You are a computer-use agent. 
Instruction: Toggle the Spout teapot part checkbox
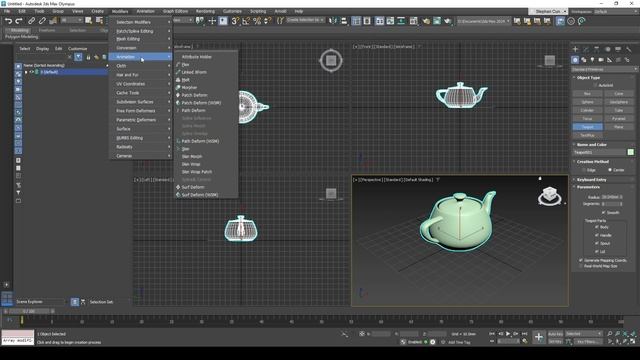(597, 243)
